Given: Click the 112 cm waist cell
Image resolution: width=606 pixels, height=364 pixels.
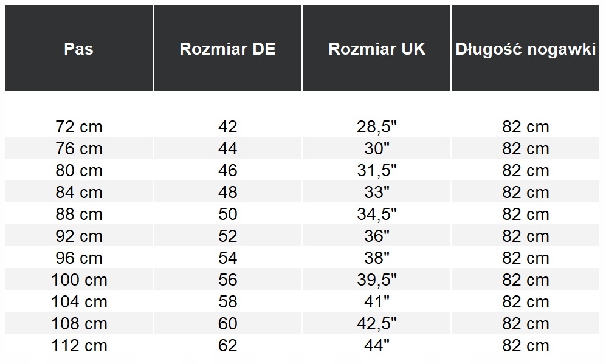Looking at the screenshot, I should (79, 346).
